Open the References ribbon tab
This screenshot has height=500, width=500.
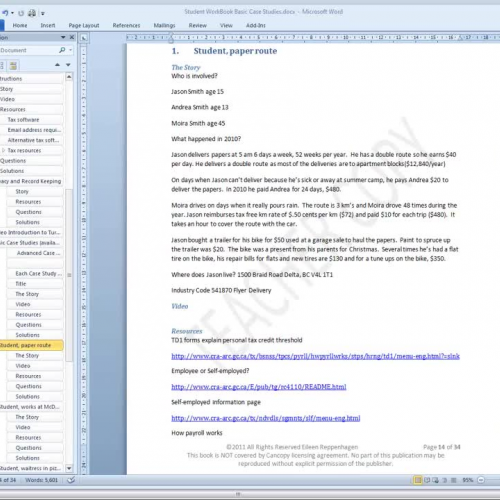point(126,25)
